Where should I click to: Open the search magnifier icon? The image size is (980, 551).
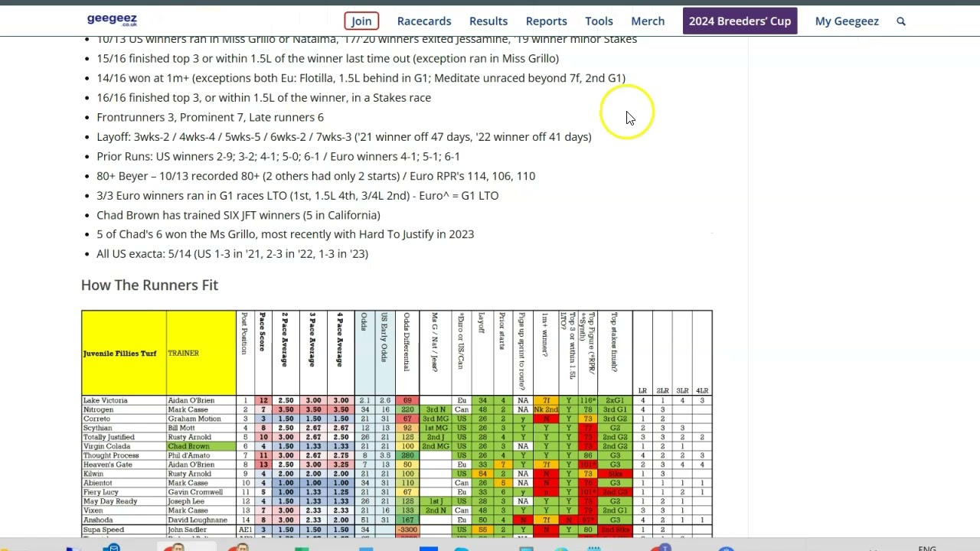coord(901,21)
